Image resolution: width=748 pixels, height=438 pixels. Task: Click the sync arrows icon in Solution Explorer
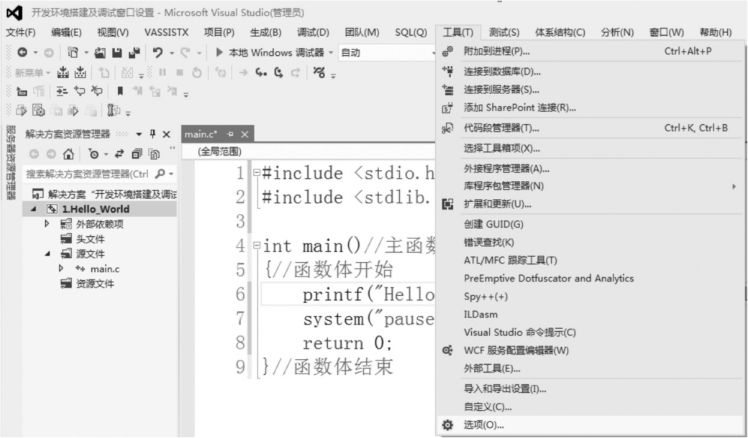119,154
